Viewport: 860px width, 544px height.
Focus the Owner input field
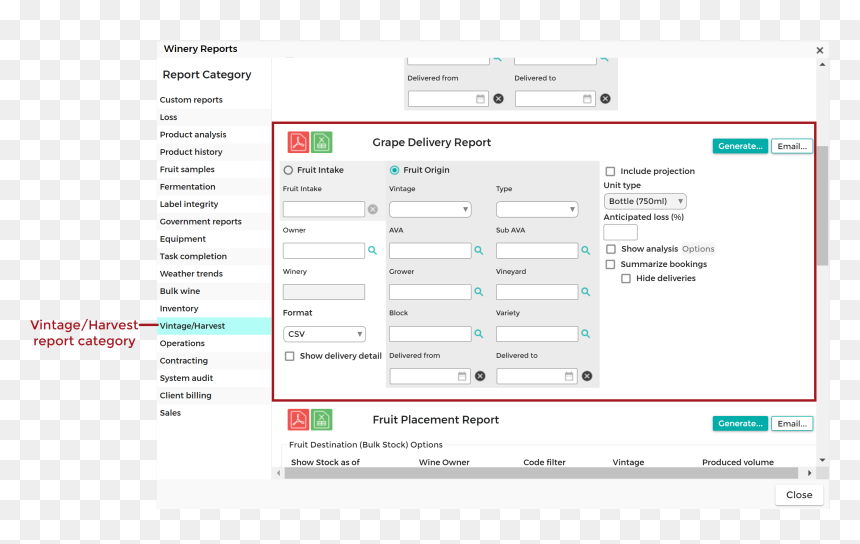pos(324,251)
